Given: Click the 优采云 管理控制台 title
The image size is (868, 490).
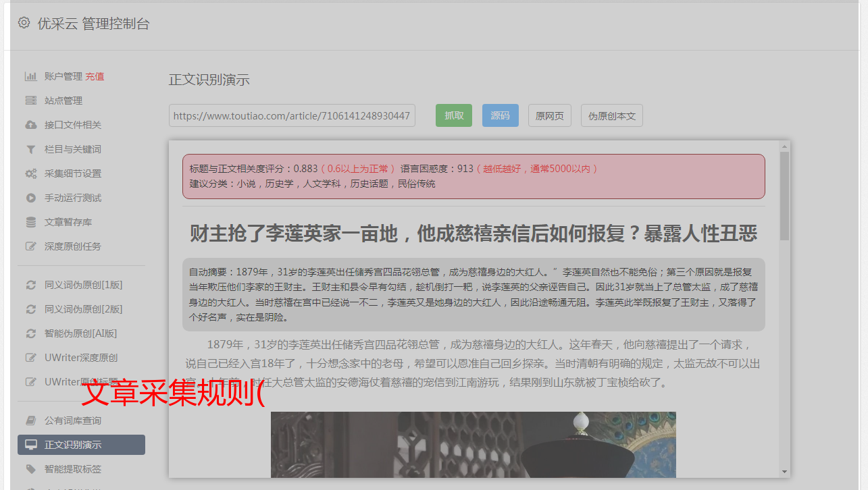Looking at the screenshot, I should click(x=93, y=24).
